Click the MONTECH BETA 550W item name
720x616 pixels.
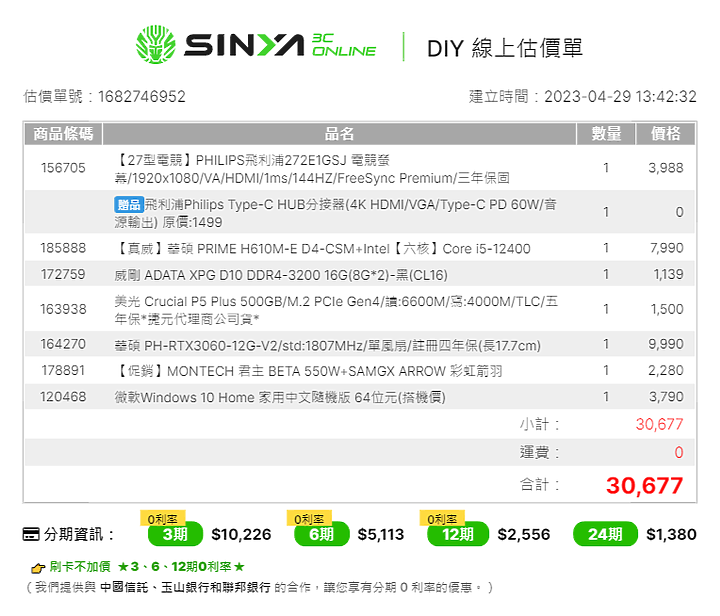click(x=308, y=371)
